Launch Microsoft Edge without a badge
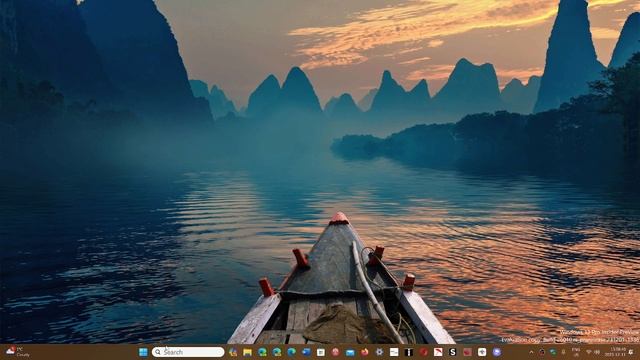Image resolution: width=640 pixels, height=360 pixels. [291, 352]
